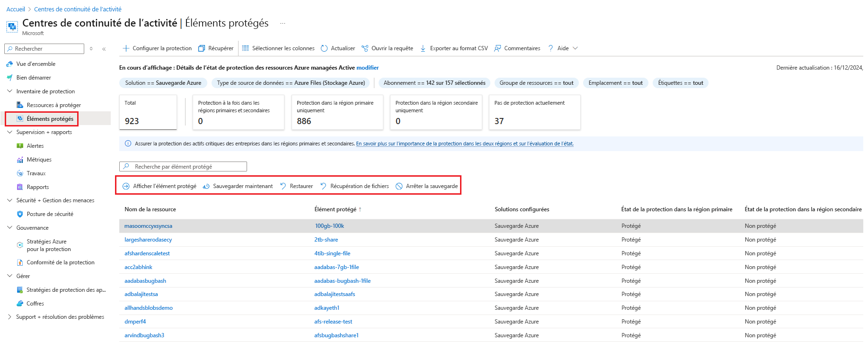Viewport: 868px width, 342px height.
Task: Open the 2tb-share protected item link
Action: [326, 240]
